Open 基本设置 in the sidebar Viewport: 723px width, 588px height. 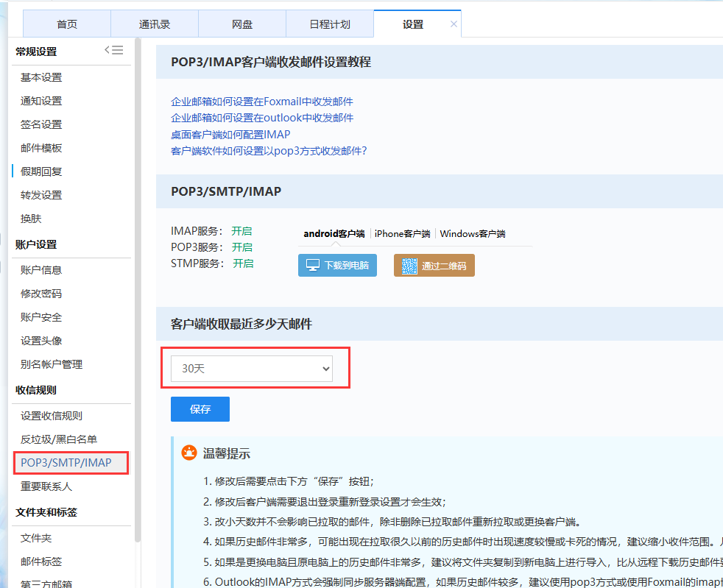coord(41,77)
